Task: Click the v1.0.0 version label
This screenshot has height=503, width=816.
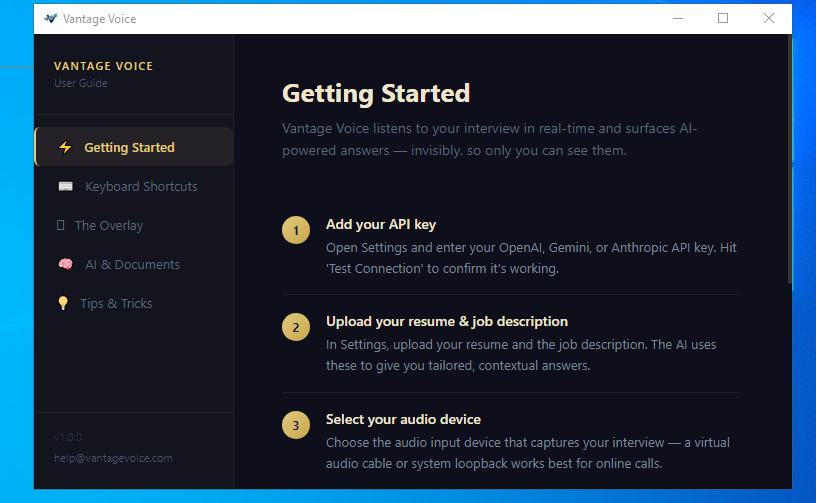Action: (68, 437)
